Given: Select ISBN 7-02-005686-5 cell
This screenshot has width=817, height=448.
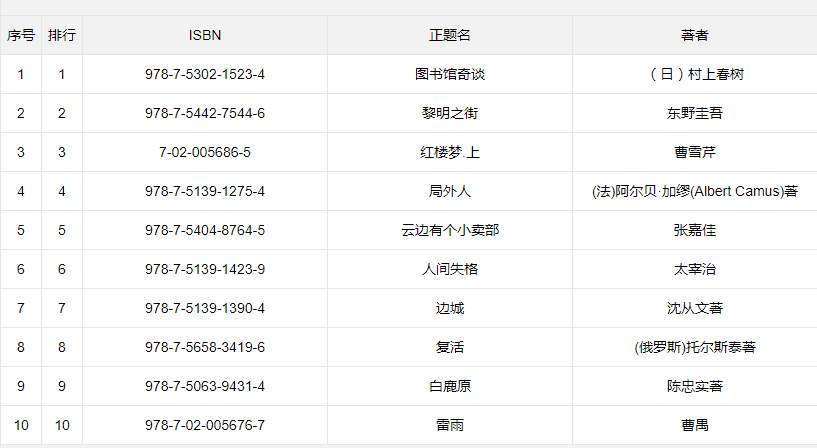Looking at the screenshot, I should tap(205, 152).
